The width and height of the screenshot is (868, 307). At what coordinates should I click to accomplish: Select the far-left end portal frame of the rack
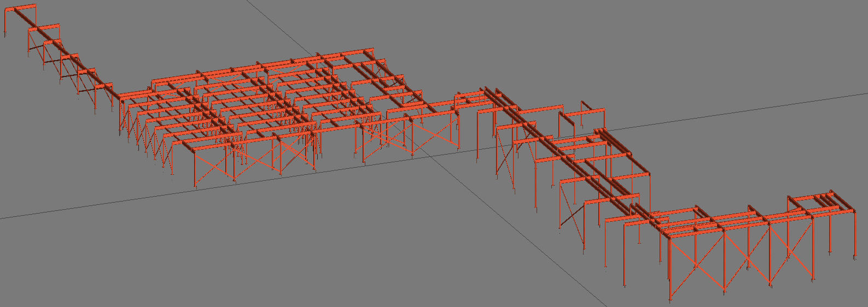[20, 7]
